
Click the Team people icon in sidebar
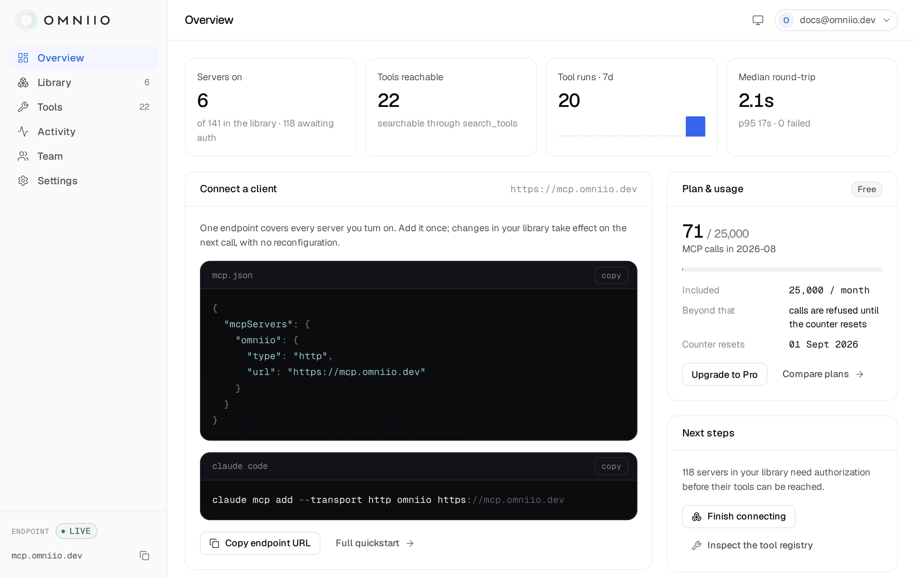click(23, 156)
